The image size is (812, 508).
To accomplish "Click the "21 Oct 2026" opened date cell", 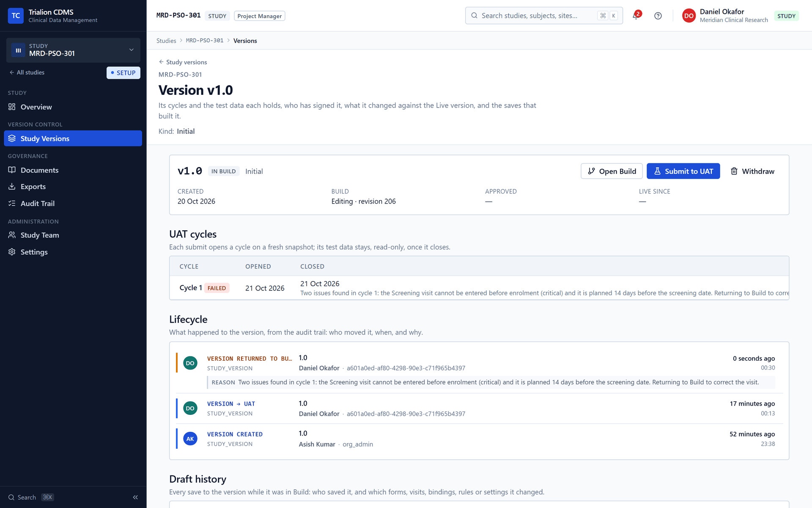I will (x=265, y=288).
